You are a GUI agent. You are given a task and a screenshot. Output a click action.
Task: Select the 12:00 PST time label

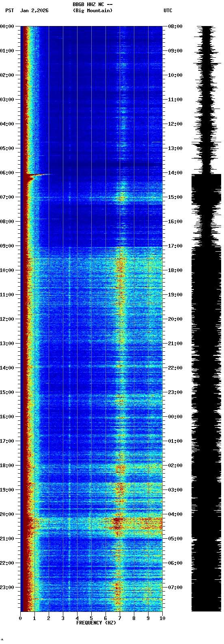point(7,319)
